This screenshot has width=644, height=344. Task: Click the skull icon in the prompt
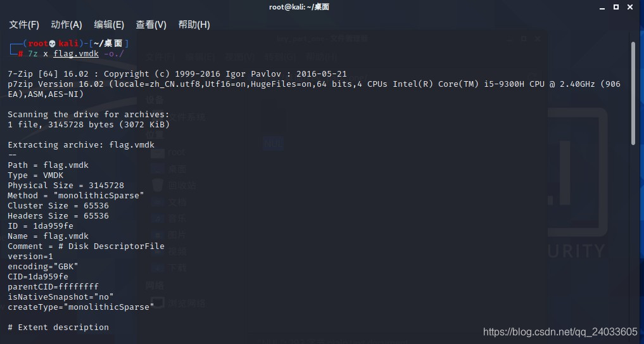[52, 44]
